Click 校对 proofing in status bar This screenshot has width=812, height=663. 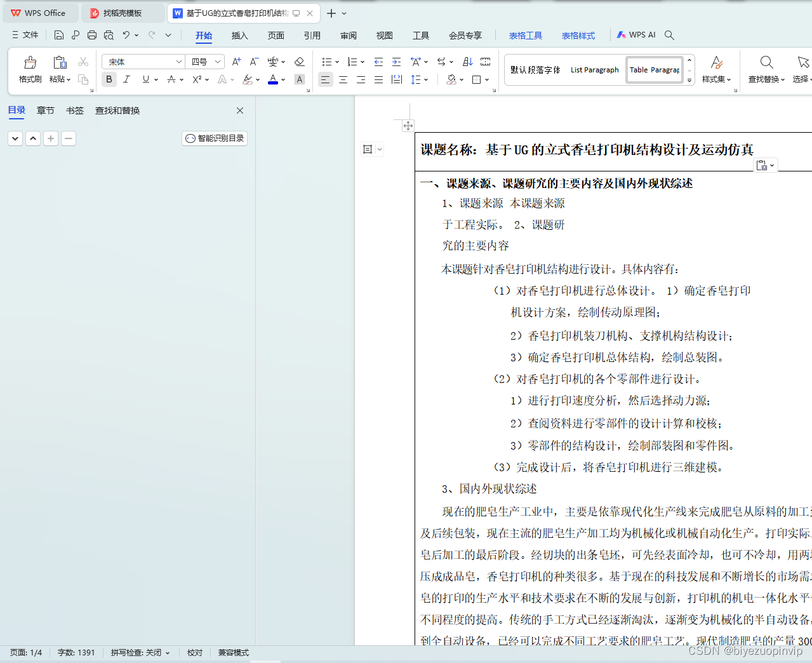[x=194, y=653]
